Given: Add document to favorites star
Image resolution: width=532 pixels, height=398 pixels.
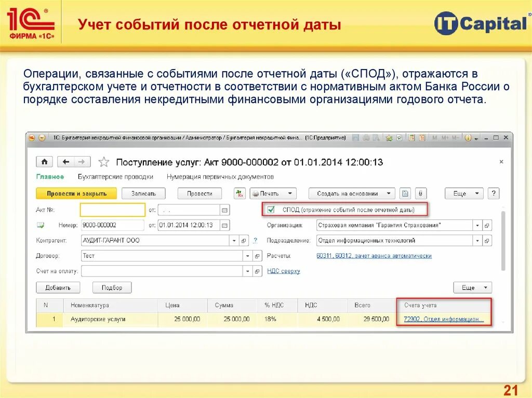Looking at the screenshot, I should pos(103,162).
